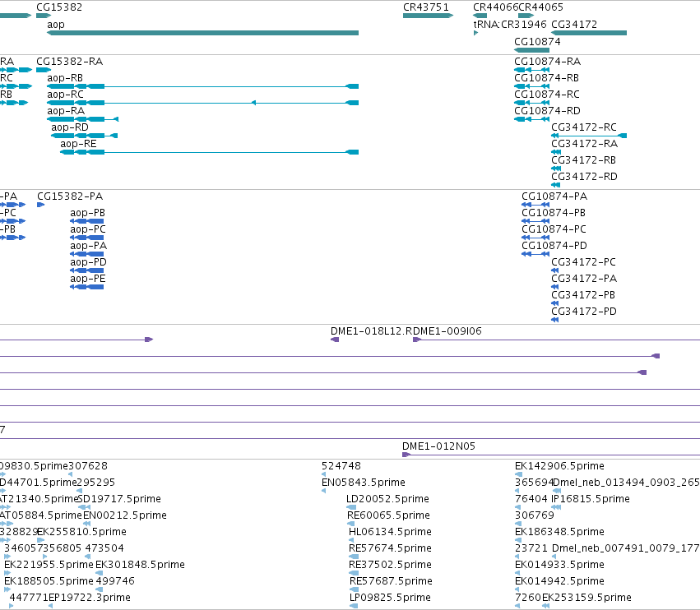Select EST EK253159.5prime
This screenshot has height=610, width=700.
point(545,606)
